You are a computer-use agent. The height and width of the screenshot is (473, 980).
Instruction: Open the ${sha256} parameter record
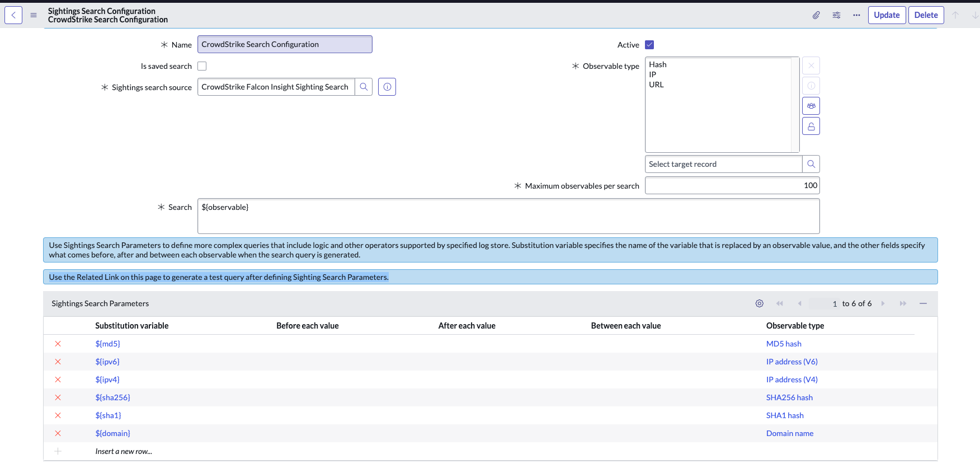point(112,397)
